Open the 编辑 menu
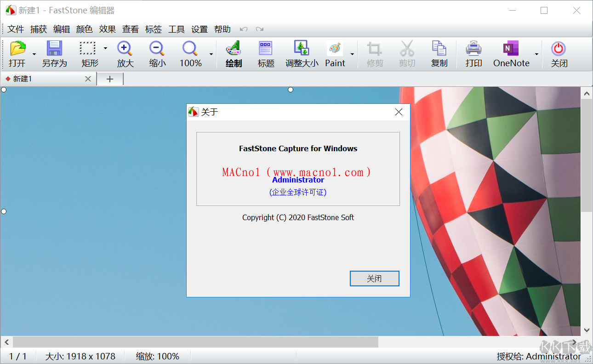The image size is (593, 364). 62,29
